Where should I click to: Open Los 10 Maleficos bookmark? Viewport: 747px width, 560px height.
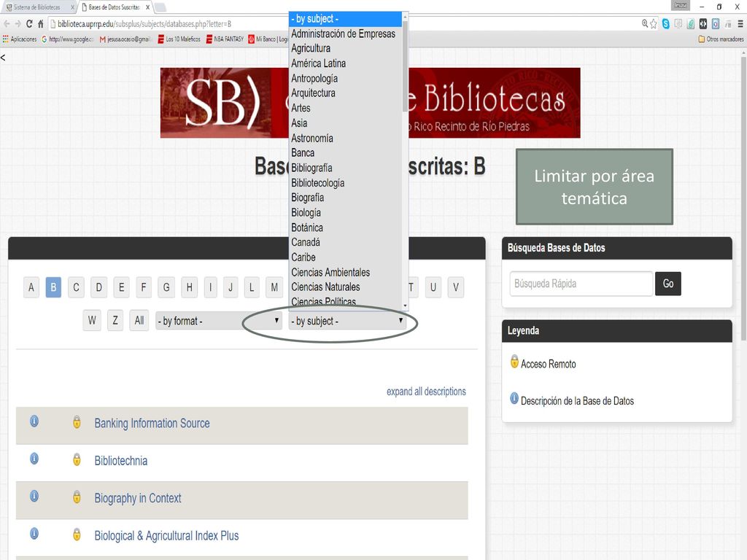[x=179, y=39]
